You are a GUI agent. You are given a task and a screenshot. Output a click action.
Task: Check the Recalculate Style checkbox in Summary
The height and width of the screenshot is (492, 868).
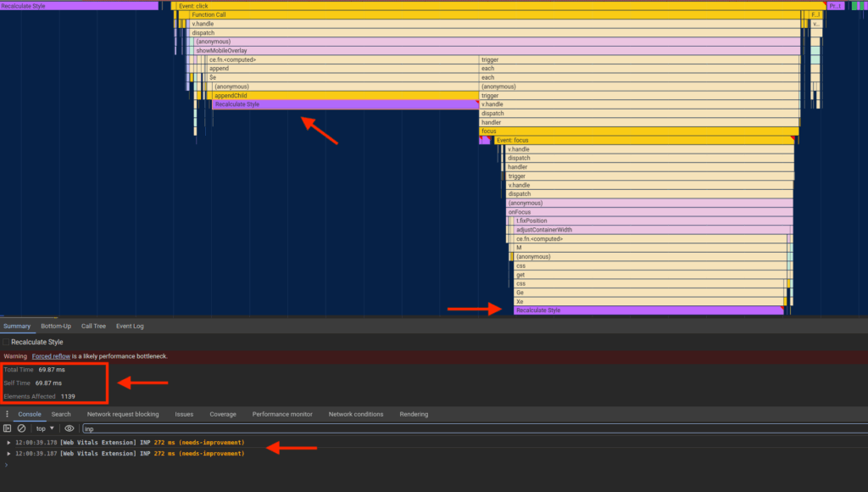coord(7,341)
